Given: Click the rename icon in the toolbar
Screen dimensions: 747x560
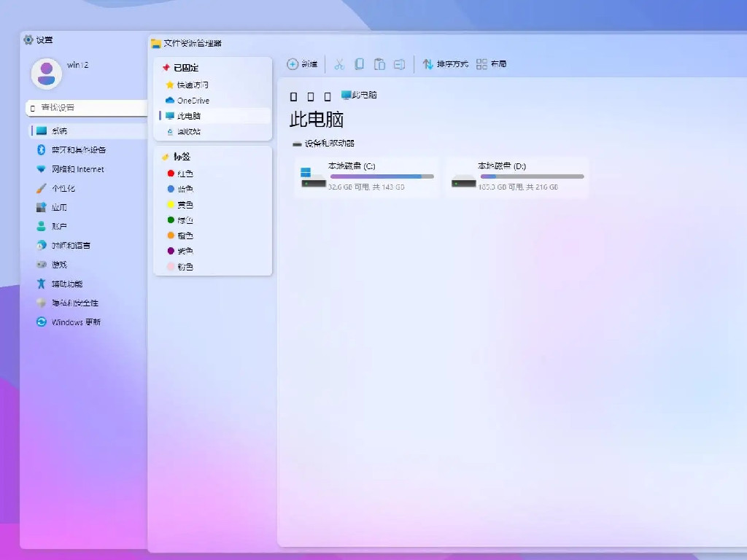Looking at the screenshot, I should pos(399,64).
